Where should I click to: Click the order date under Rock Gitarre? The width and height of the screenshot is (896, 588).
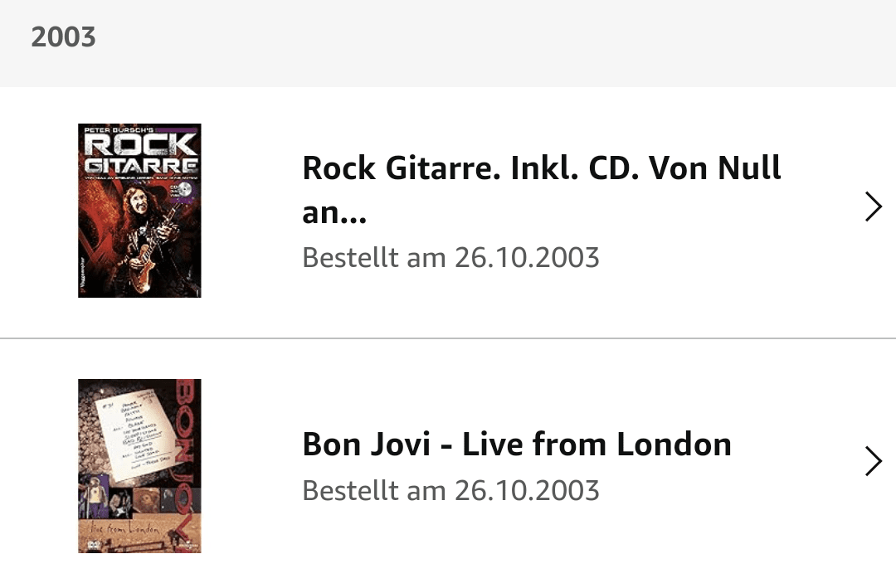pos(450,257)
